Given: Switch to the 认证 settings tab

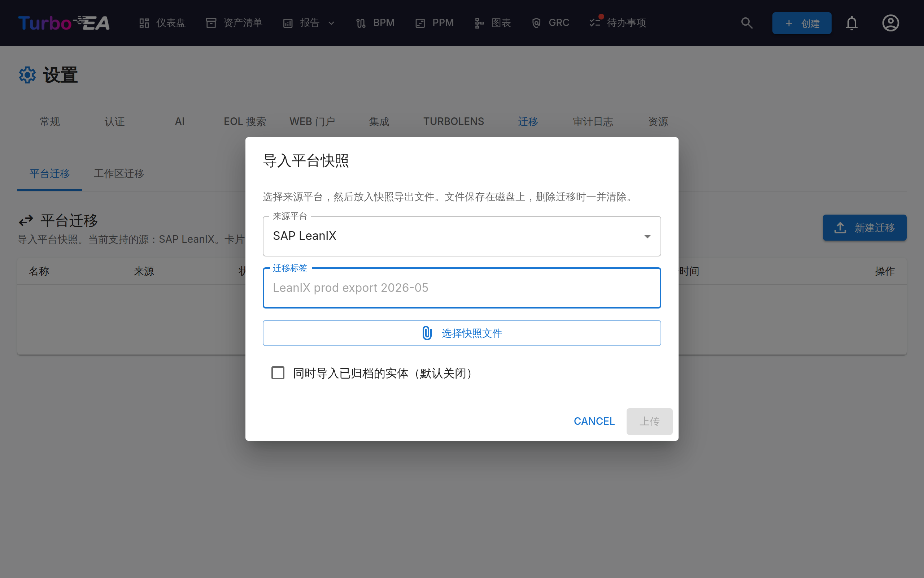Looking at the screenshot, I should 114,122.
